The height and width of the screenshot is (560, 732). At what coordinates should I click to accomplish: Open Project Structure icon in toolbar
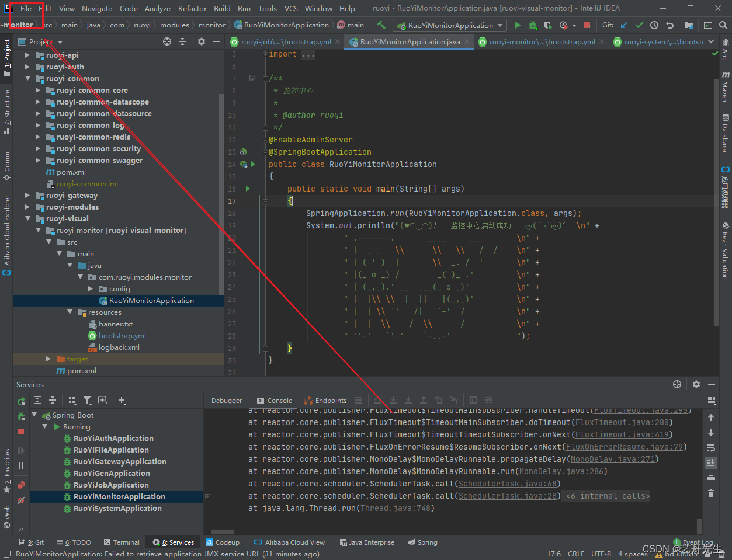(689, 25)
